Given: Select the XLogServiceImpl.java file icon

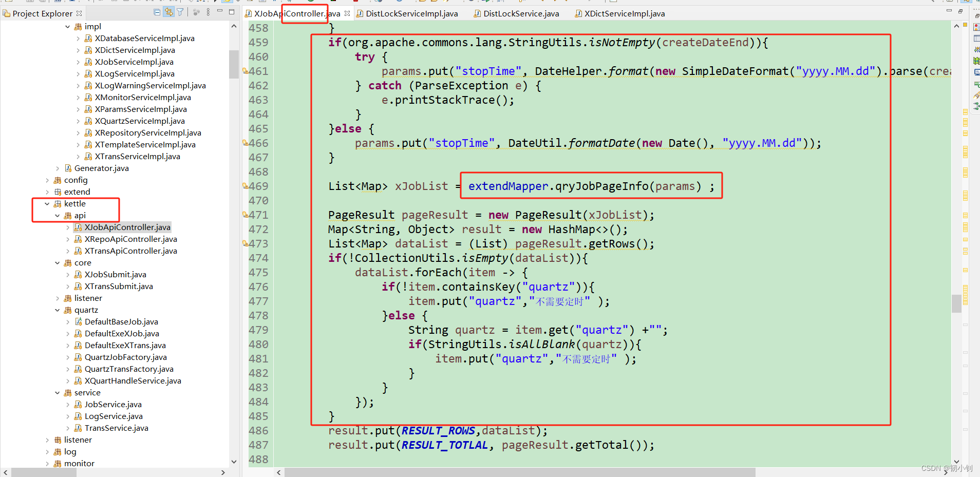Looking at the screenshot, I should tap(88, 74).
